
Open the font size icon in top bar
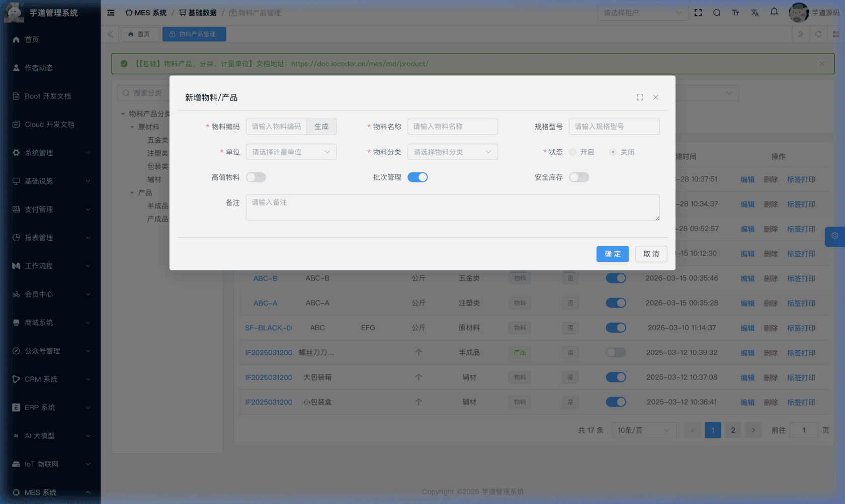point(735,13)
